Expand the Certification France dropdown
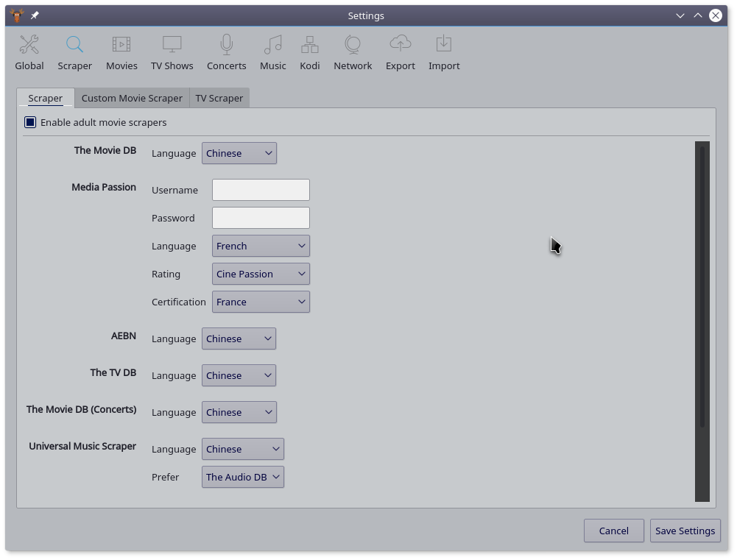 click(261, 302)
